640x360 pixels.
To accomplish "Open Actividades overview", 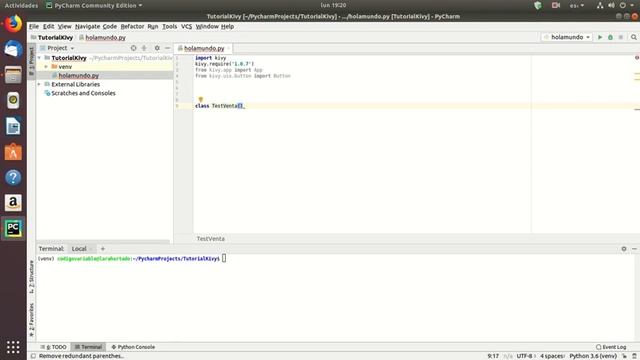I will tap(21, 5).
